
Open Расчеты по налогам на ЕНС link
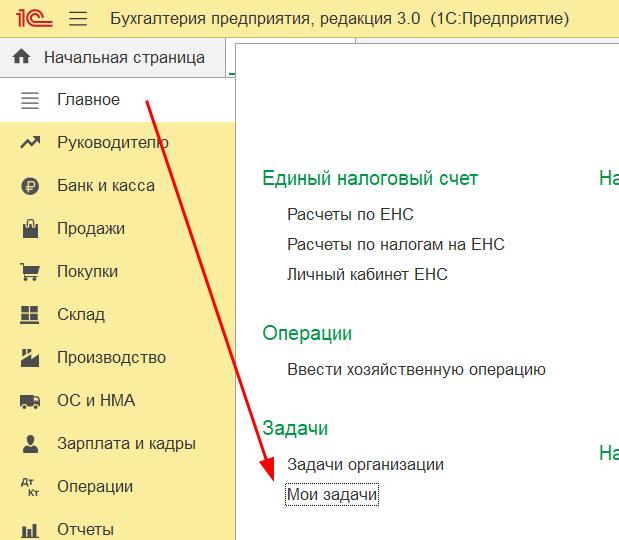[x=396, y=244]
